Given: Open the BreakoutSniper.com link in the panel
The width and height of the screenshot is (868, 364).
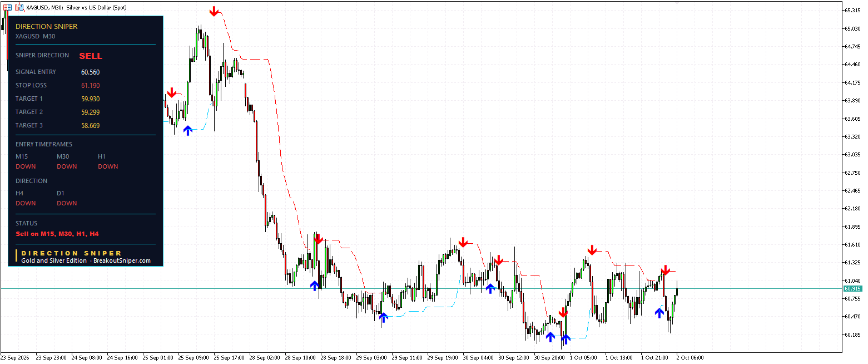Looking at the screenshot, I should point(122,260).
